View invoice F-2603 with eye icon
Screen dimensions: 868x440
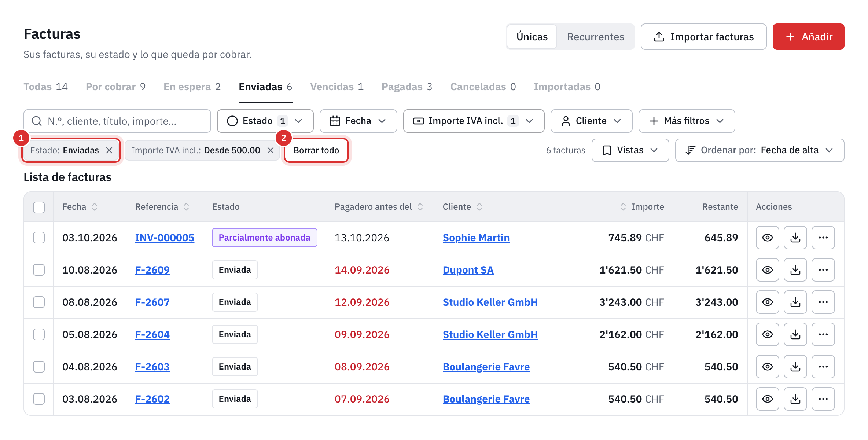click(767, 367)
